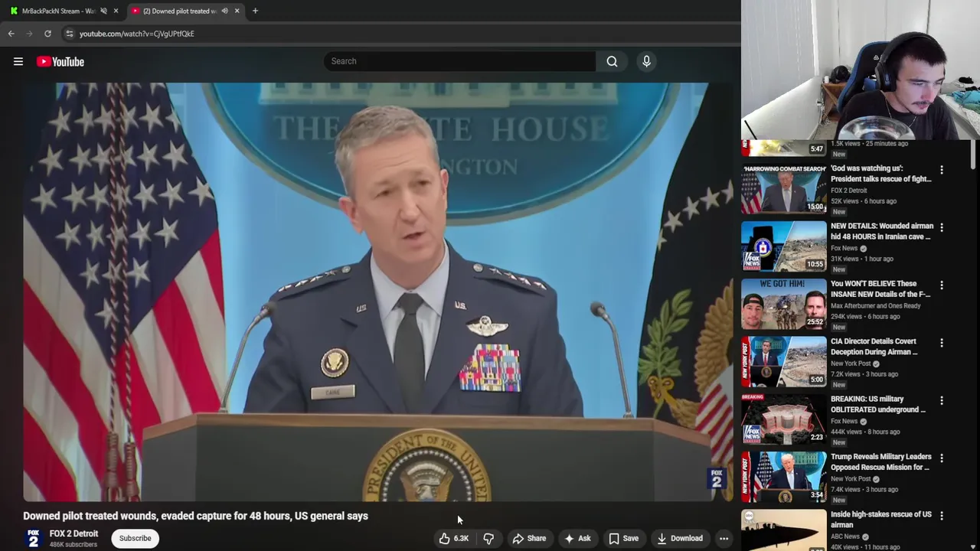Click the main video player
The height and width of the screenshot is (551, 980).
coord(378,292)
